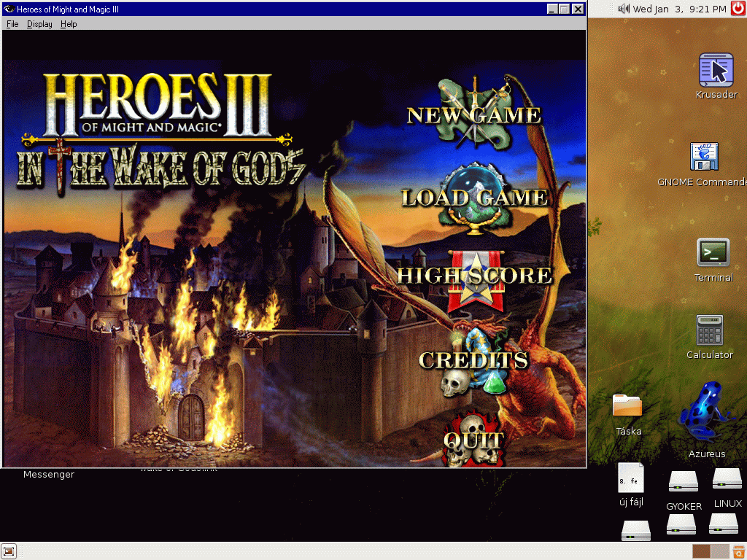Open the új fájl document icon
747x560 pixels.
[630, 478]
